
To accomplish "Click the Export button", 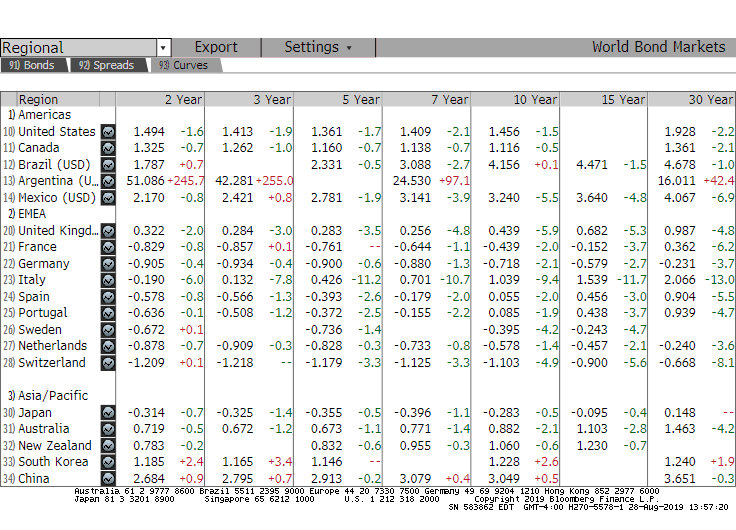I will 216,47.
